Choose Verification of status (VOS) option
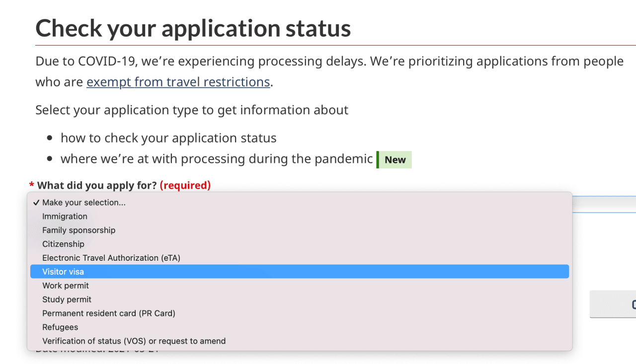 click(134, 342)
